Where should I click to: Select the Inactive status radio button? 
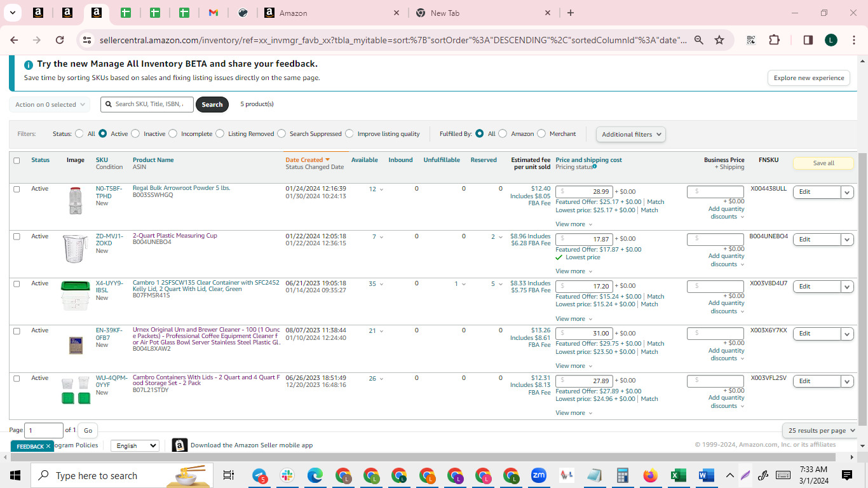coord(135,134)
